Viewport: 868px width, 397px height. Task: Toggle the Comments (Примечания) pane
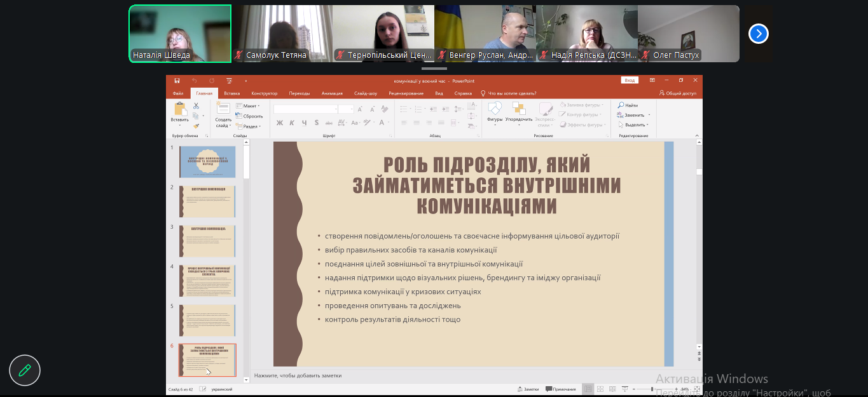561,389
